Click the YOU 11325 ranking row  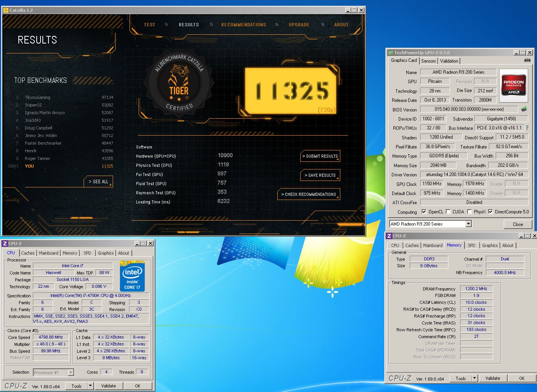(x=61, y=166)
